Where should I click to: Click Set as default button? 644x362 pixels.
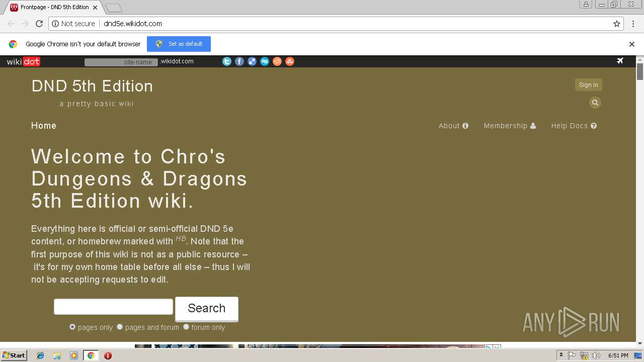click(179, 44)
